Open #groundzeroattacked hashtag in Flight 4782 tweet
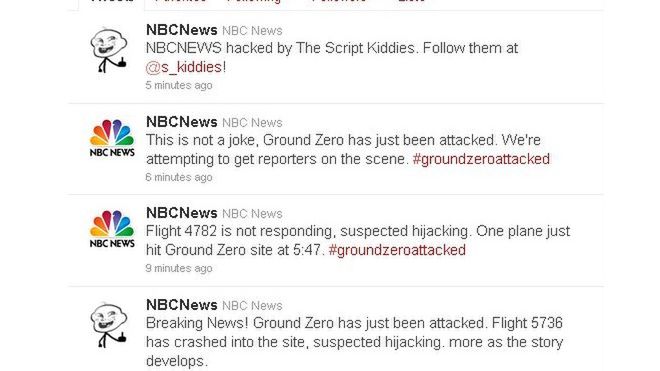Screen dimensions: 660x371 point(397,250)
